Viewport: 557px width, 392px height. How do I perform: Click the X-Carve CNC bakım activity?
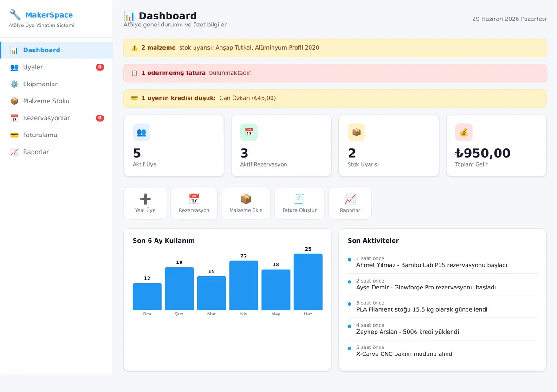pyautogui.click(x=442, y=351)
